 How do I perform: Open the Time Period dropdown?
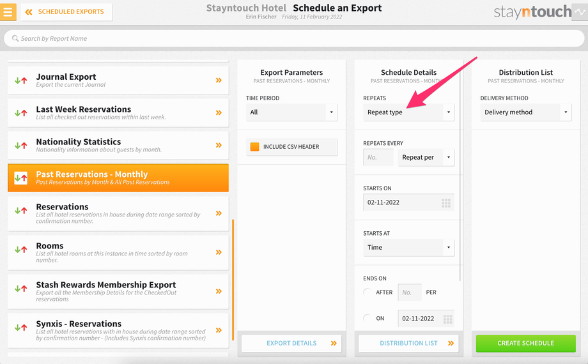pos(291,112)
